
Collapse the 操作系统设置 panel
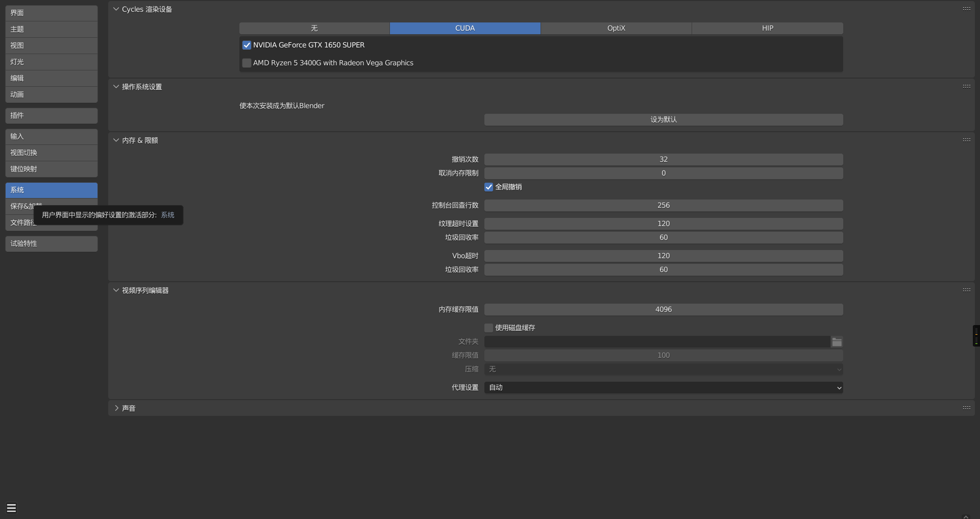(x=116, y=87)
